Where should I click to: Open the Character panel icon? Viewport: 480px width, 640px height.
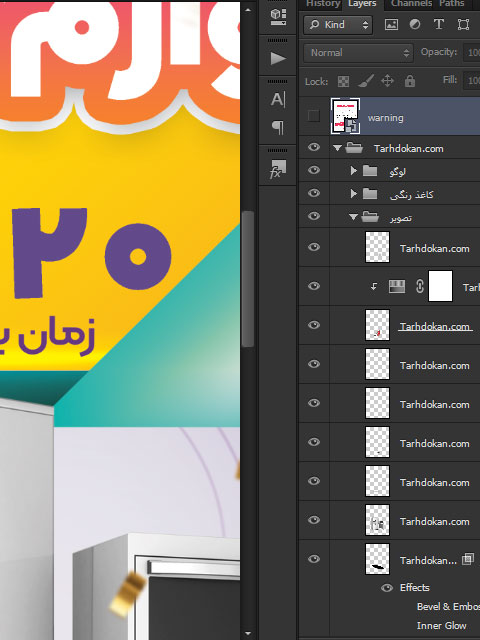[x=278, y=99]
